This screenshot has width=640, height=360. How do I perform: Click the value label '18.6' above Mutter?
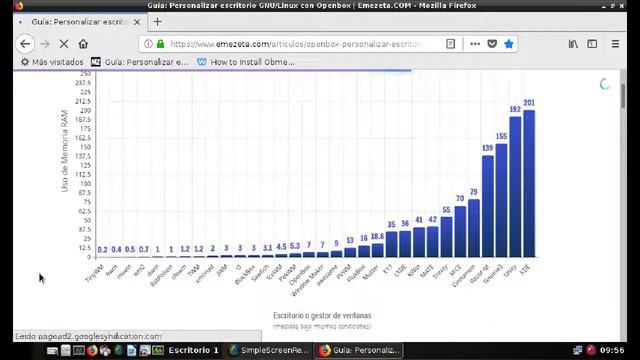(x=377, y=236)
